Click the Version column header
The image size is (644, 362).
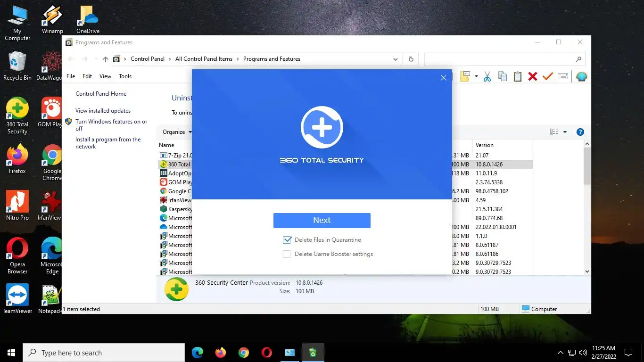tap(485, 145)
